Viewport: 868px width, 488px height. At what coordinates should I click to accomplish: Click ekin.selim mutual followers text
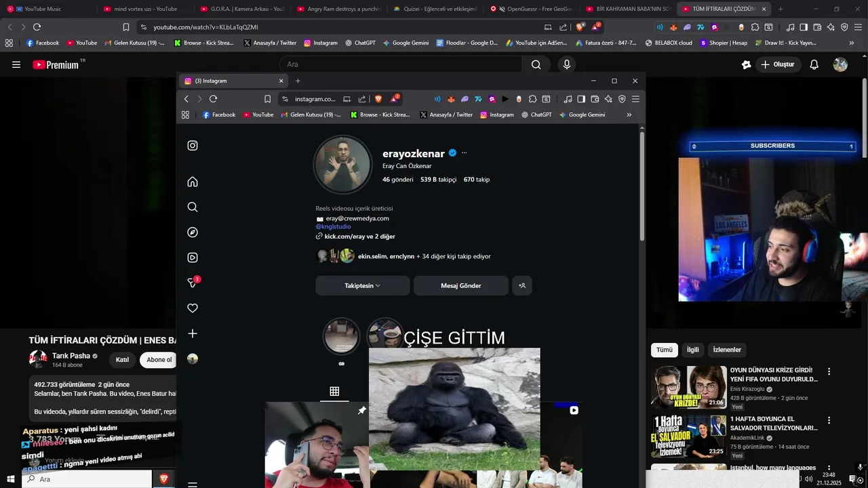(372, 256)
